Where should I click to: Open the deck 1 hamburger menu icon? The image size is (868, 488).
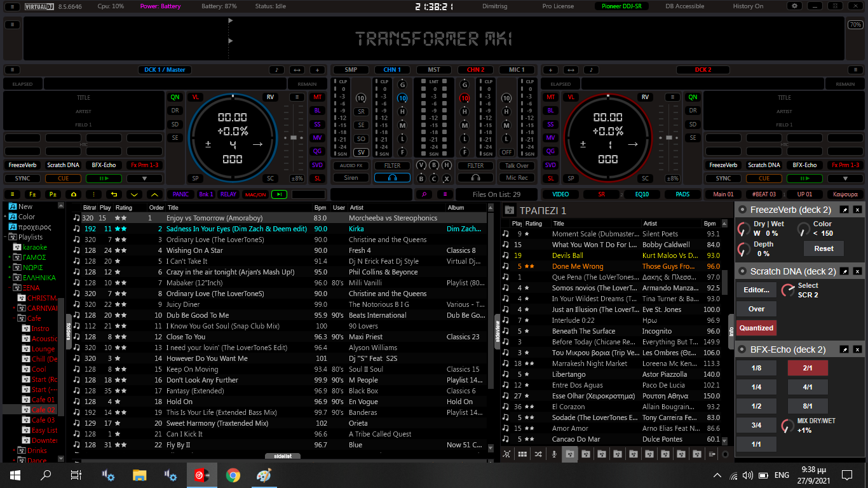[x=11, y=70]
